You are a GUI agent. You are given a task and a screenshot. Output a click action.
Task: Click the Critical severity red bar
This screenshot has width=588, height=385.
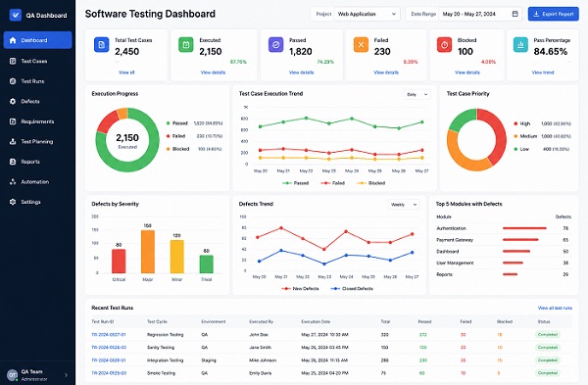[x=119, y=262]
